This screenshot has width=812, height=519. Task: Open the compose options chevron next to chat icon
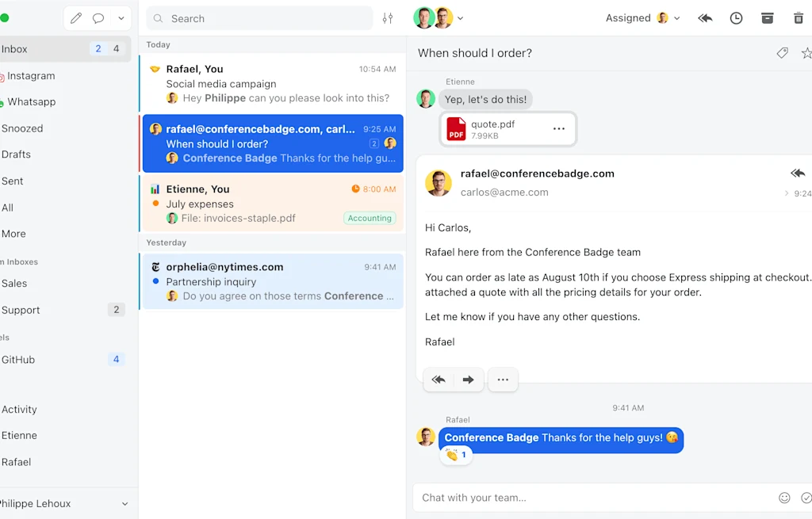point(121,17)
